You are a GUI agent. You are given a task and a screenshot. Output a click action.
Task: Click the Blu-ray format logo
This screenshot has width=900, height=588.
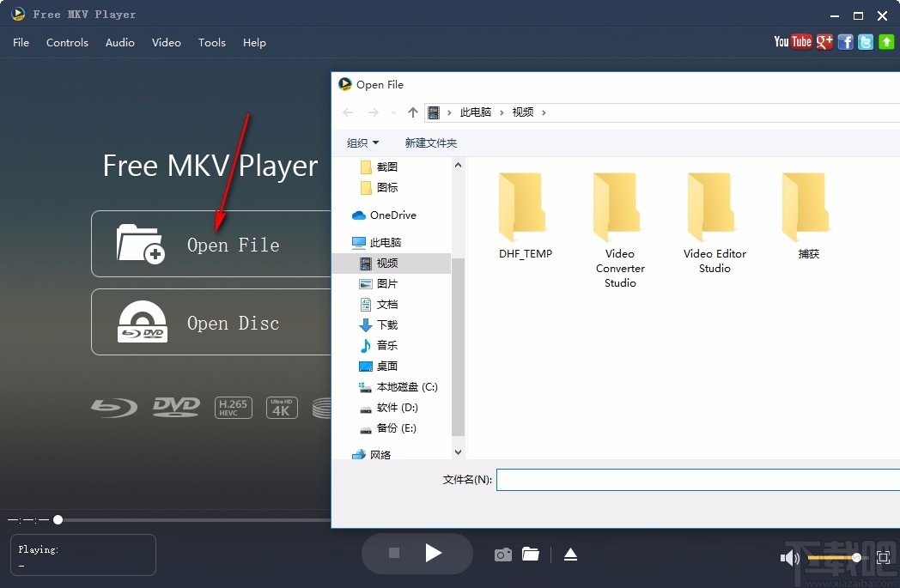pyautogui.click(x=114, y=408)
